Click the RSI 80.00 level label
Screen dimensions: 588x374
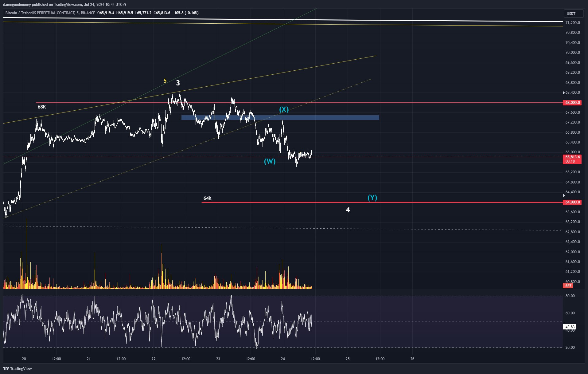click(x=570, y=296)
